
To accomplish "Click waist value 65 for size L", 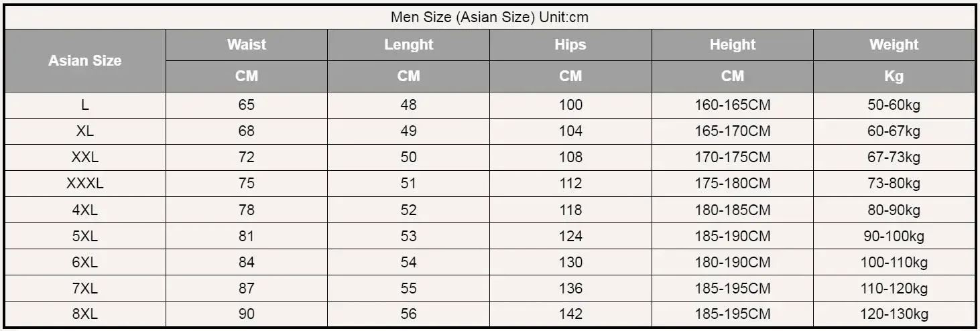I will 247,105.
